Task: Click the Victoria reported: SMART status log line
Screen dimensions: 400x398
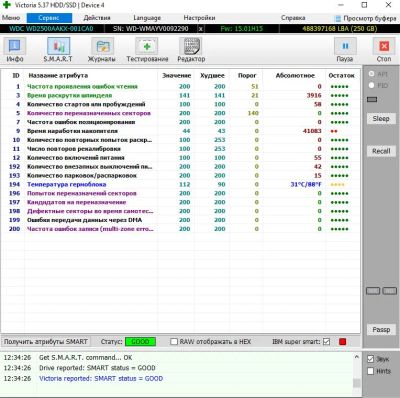Action: tap(101, 379)
